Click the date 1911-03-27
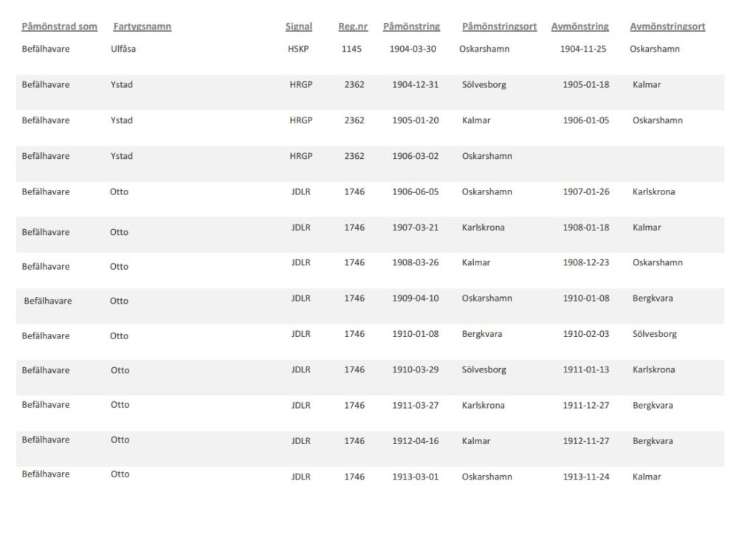The width and height of the screenshot is (756, 535). coord(416,405)
